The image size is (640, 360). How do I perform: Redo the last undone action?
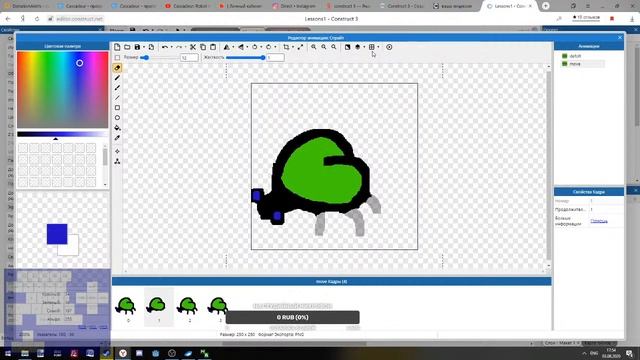179,47
